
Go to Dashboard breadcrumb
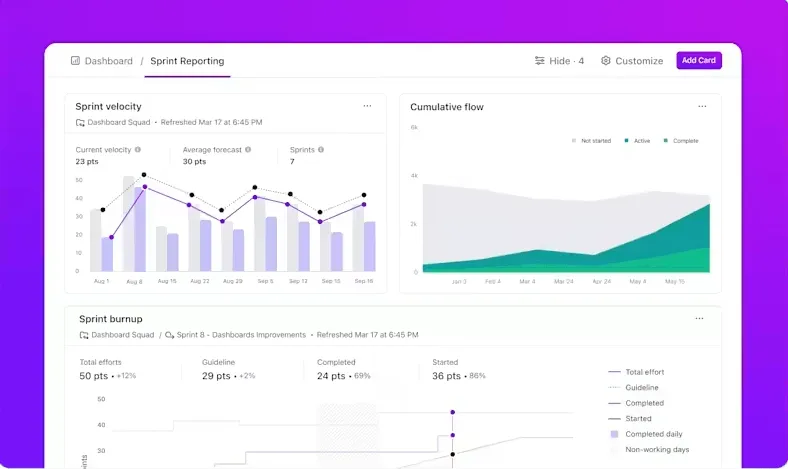tap(109, 61)
